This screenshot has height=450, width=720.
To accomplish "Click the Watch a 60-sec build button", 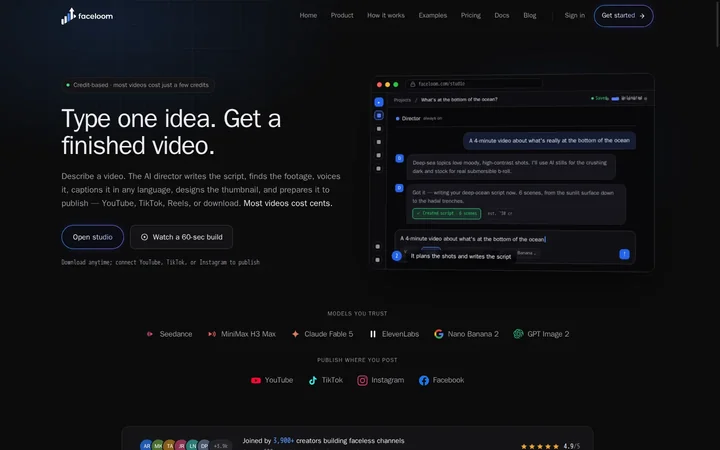I will (x=181, y=237).
